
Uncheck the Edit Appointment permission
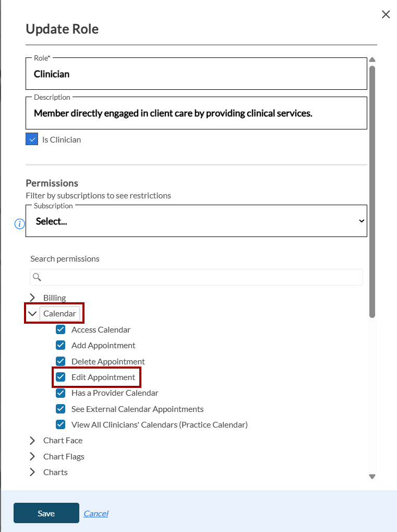tap(61, 377)
